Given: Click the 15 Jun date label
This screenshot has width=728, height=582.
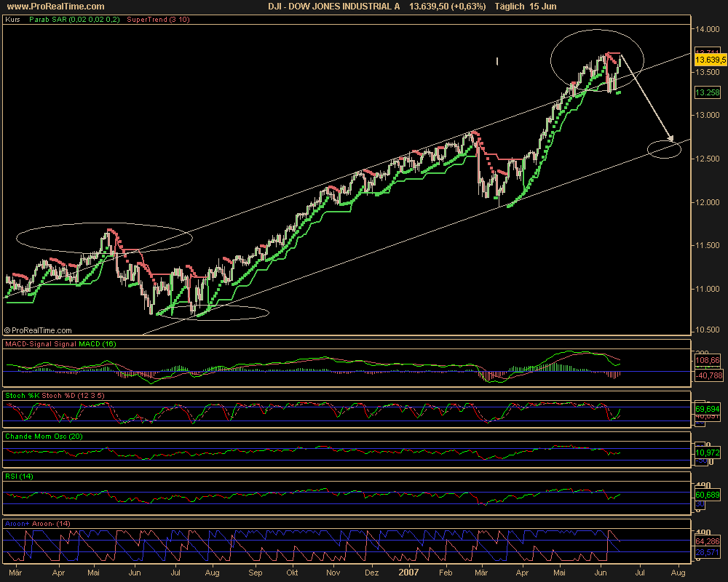Looking at the screenshot, I should coord(543,7).
